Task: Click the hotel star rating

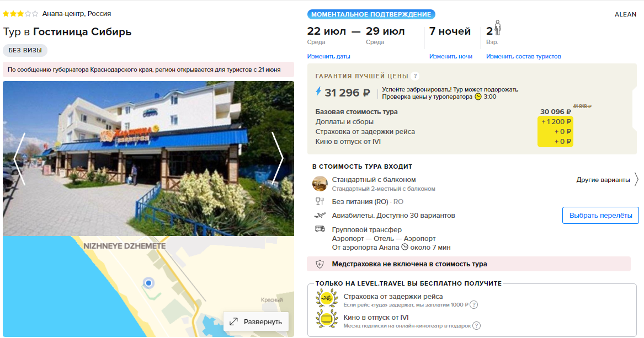Action: pos(20,14)
